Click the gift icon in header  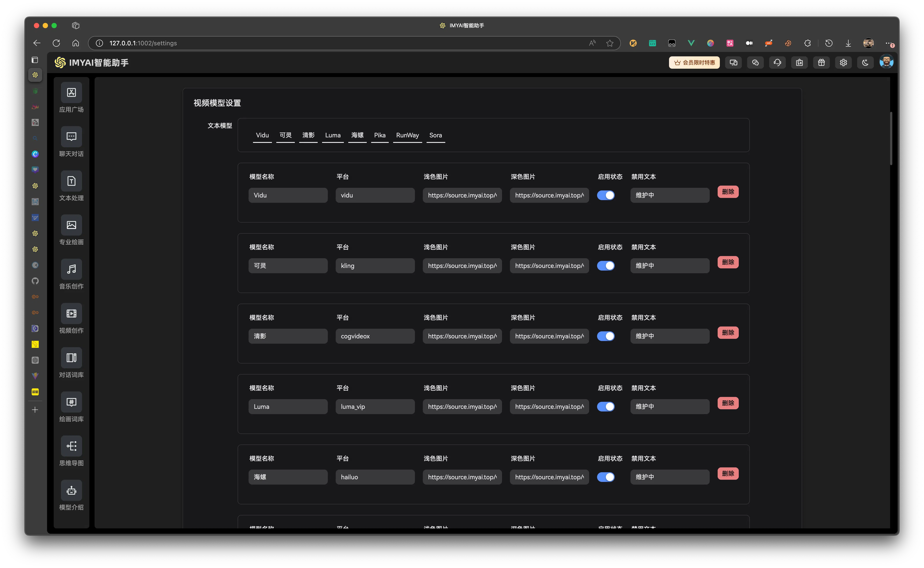pos(821,63)
